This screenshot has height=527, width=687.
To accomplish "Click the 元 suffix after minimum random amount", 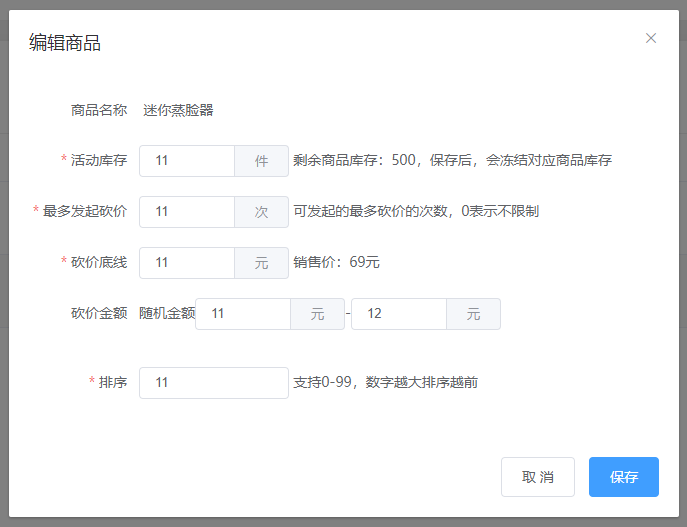I will 318,314.
